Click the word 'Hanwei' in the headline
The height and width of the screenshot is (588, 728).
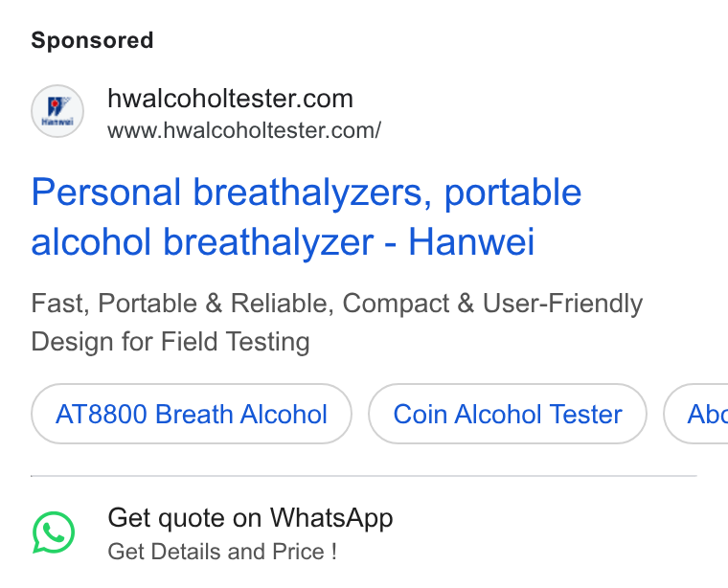[x=471, y=241]
